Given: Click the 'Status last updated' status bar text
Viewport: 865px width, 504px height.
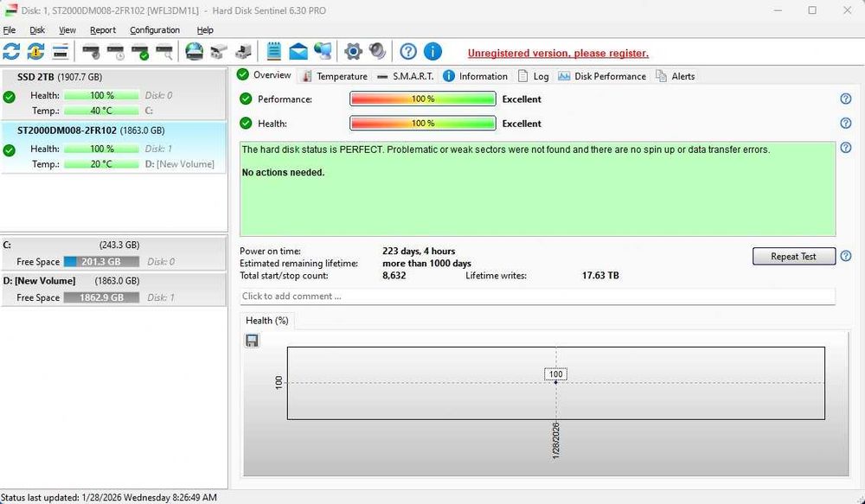Looking at the screenshot, I should (x=109, y=497).
